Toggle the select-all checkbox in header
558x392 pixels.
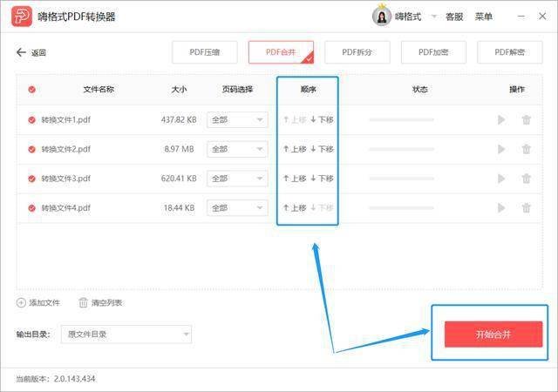[31, 89]
